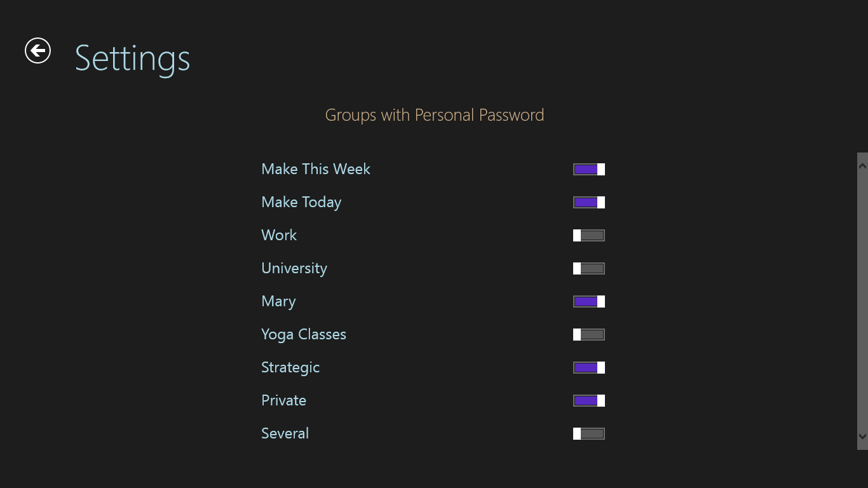Disable password for Make This Week
The width and height of the screenshot is (868, 488).
tap(589, 169)
